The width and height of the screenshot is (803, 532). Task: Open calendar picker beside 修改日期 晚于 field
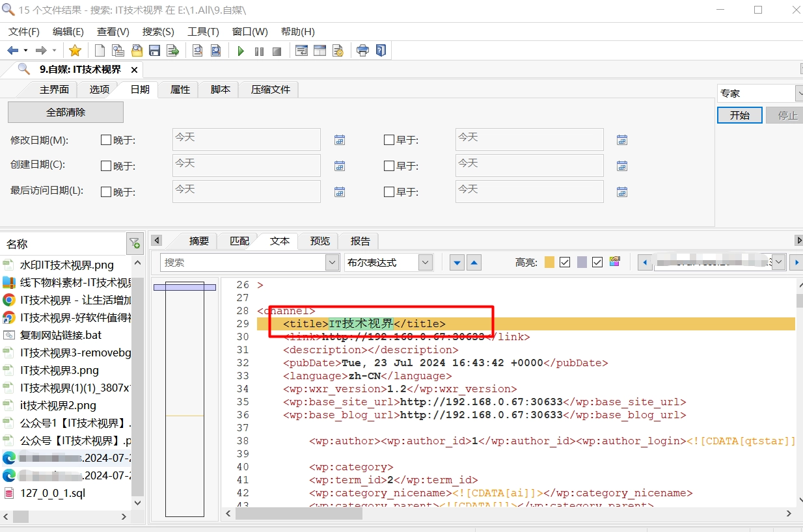[x=340, y=140]
